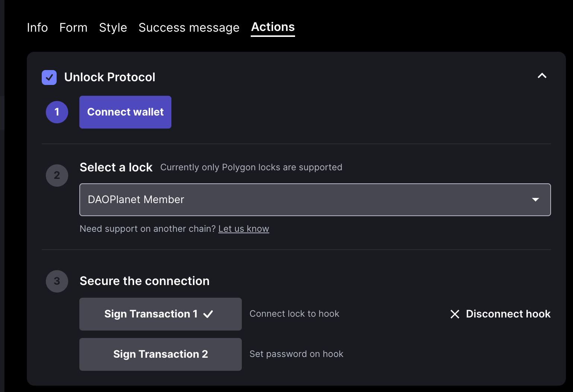Screen dimensions: 573x392
Task: Click 'Need support on another chain?' text
Action: 148,229
